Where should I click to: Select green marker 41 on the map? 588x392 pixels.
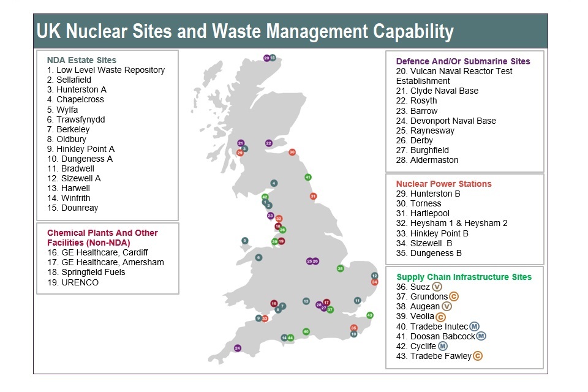click(x=308, y=177)
